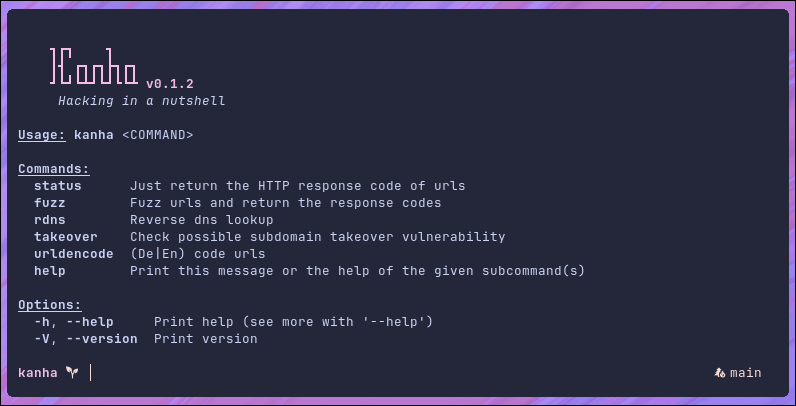
Task: Select the main branch label
Action: pyautogui.click(x=746, y=373)
